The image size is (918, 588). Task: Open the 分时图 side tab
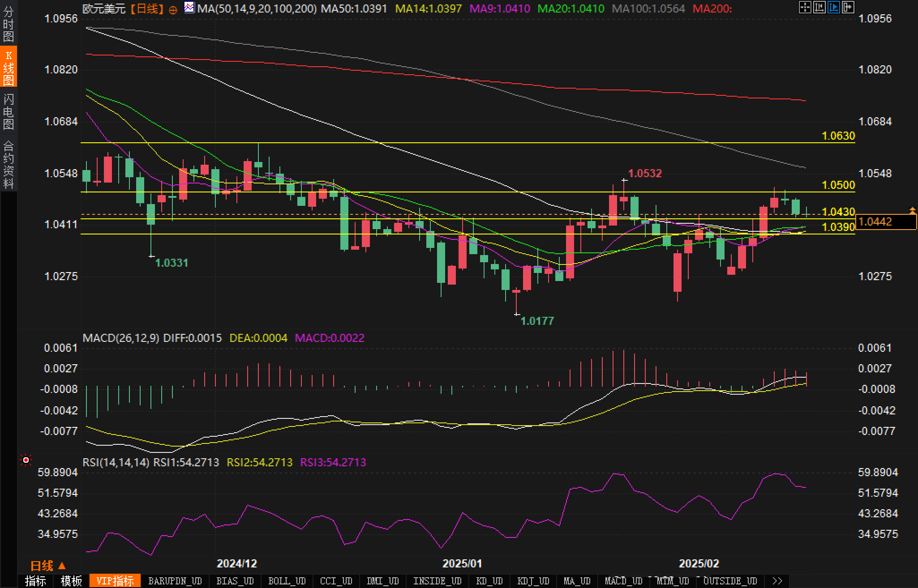point(8,24)
